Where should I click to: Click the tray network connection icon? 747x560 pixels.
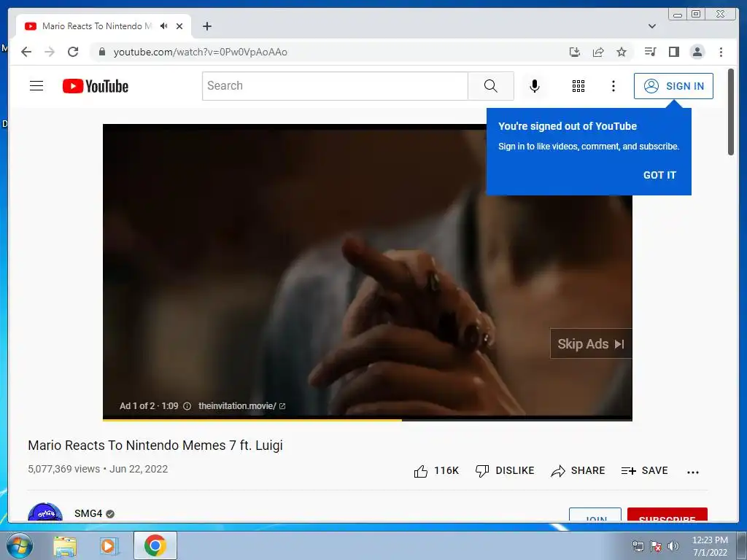[x=638, y=546]
